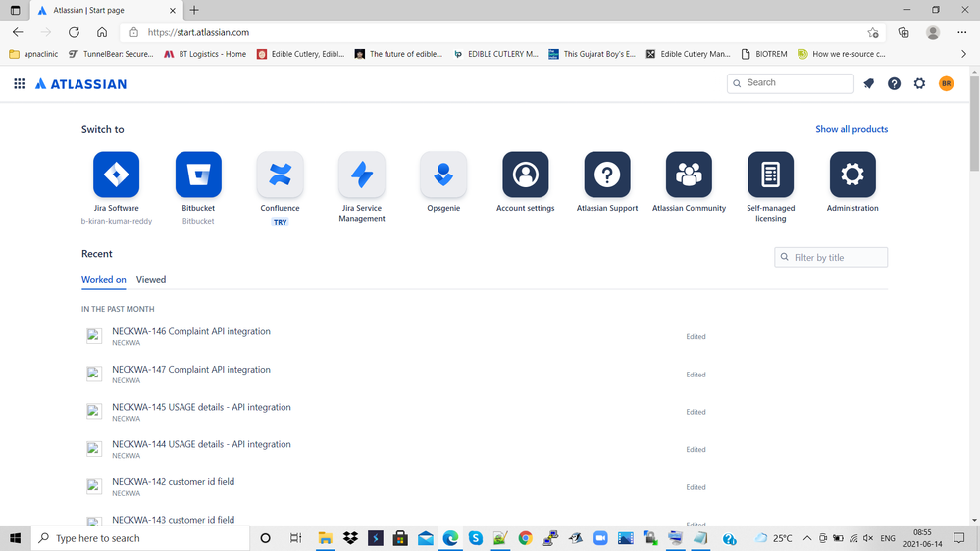Open Task View on taskbar

click(295, 538)
